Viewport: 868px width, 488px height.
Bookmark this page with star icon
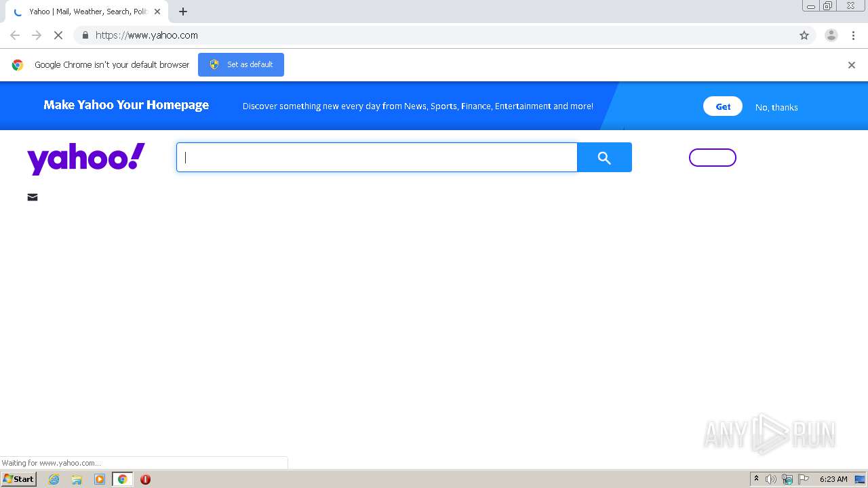pyautogui.click(x=804, y=35)
